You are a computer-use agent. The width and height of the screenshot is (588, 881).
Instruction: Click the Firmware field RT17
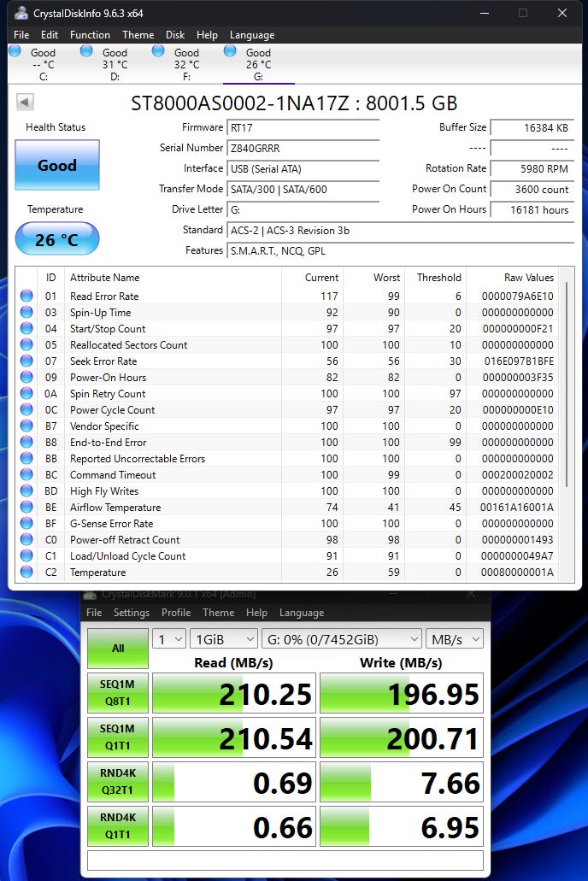pos(303,128)
